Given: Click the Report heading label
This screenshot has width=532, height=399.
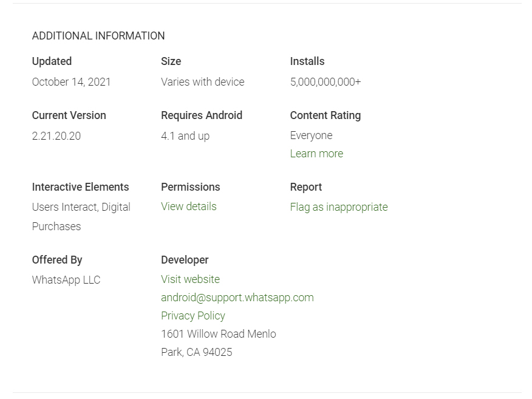Looking at the screenshot, I should coord(305,187).
